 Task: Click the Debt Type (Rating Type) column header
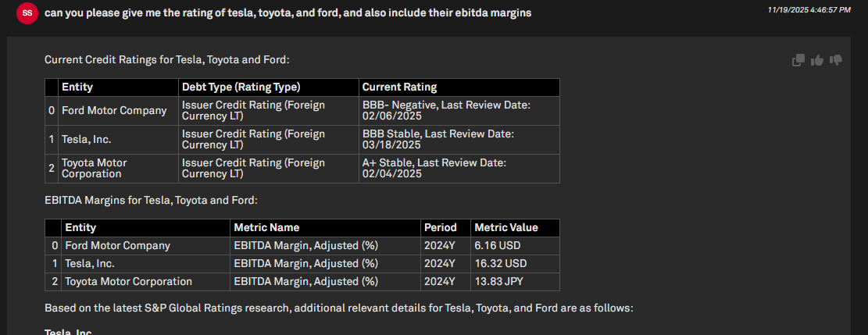click(241, 87)
